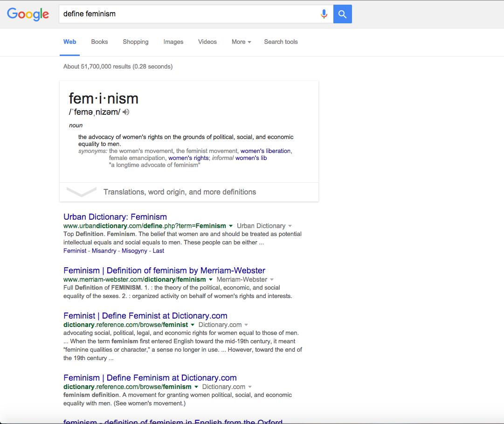Click the www.merriam-webster.com/dictionary/feminism URL text
504x424 pixels.
135,280
